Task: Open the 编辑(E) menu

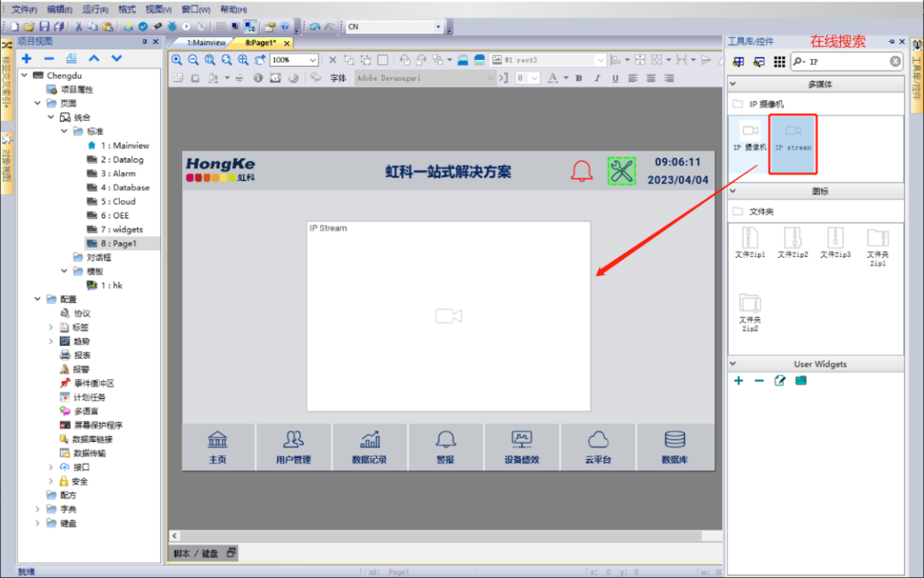Action: coord(60,9)
